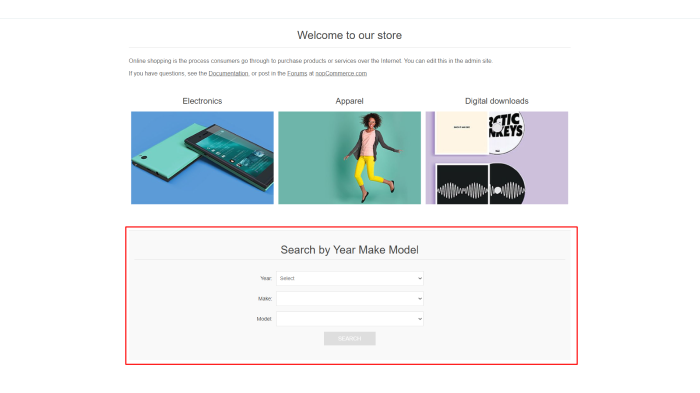
Task: Click the Year: label
Action: [266, 278]
